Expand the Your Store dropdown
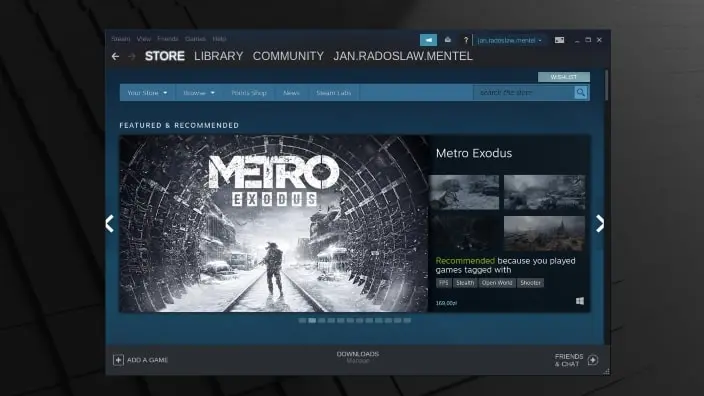The image size is (704, 396). [147, 92]
